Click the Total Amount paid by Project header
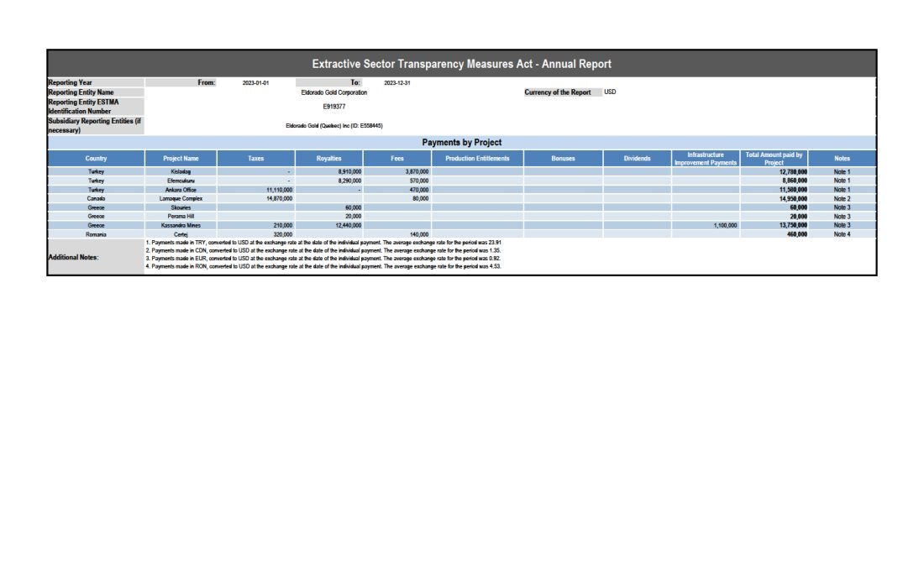This screenshot has width=924, height=561. point(774,159)
